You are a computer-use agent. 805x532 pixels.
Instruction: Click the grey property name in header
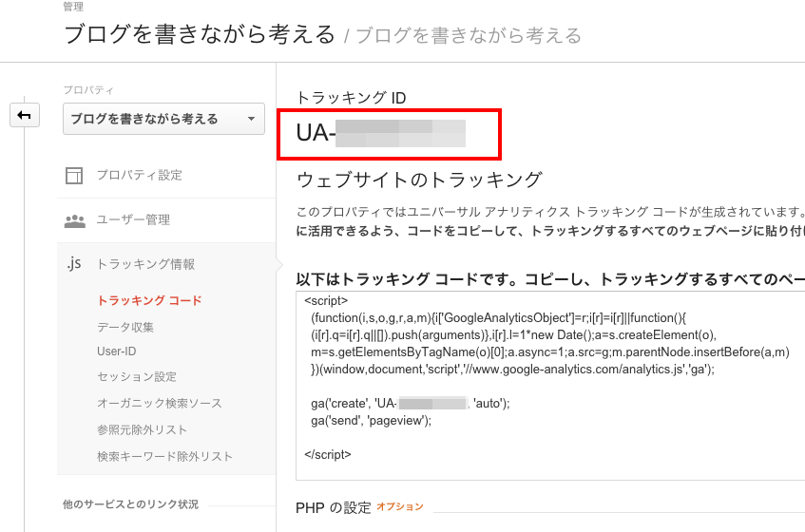click(469, 35)
